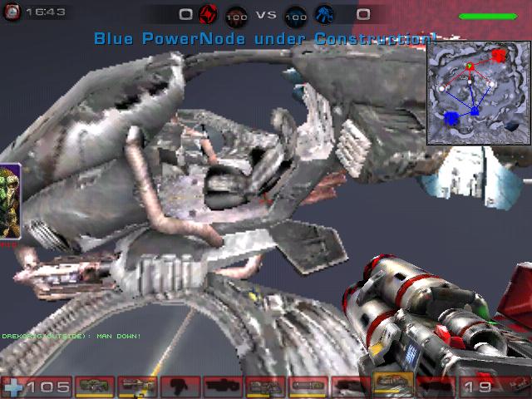This screenshot has width=532, height=399.
Task: Select the red node with green player marker
Action: point(470,66)
